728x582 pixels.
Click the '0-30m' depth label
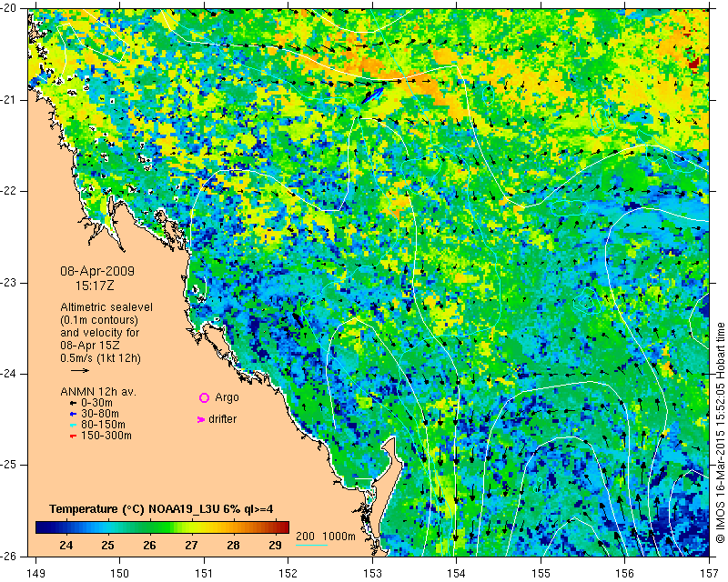pos(96,403)
